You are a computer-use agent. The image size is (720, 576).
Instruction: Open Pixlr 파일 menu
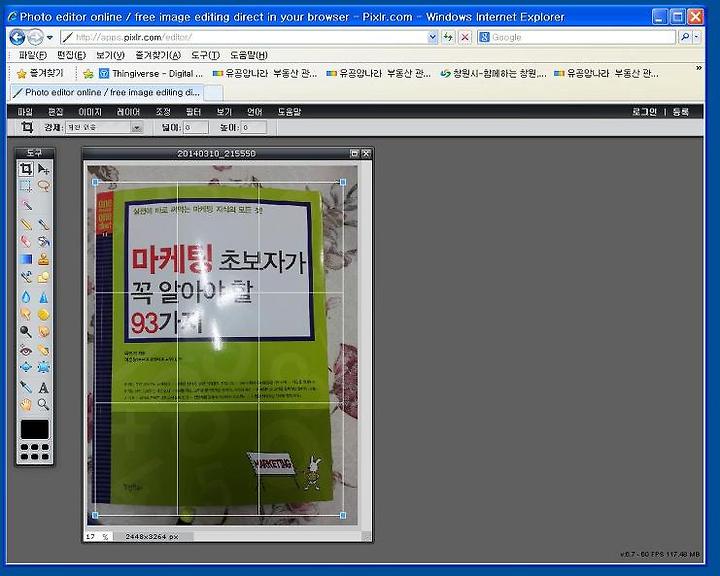[x=25, y=112]
